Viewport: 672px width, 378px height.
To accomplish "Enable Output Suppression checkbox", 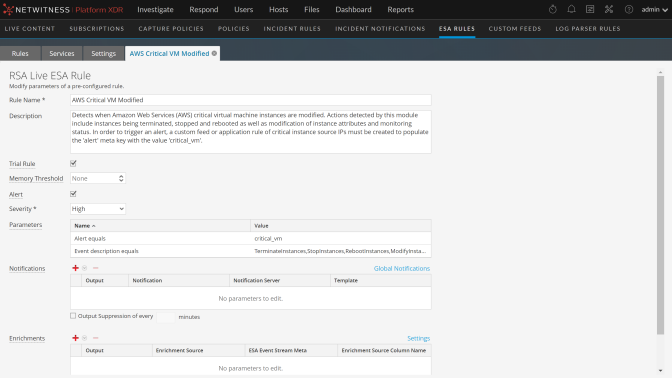I will 73,316.
